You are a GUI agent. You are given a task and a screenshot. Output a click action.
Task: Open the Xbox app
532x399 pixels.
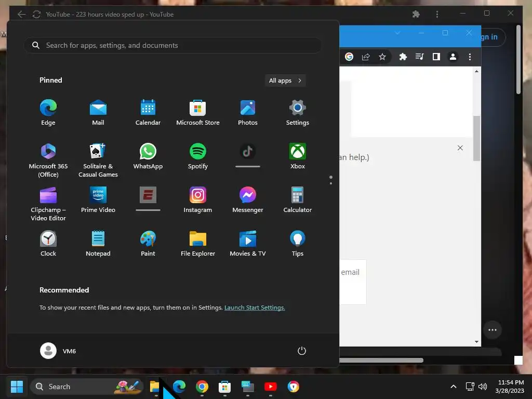(298, 156)
